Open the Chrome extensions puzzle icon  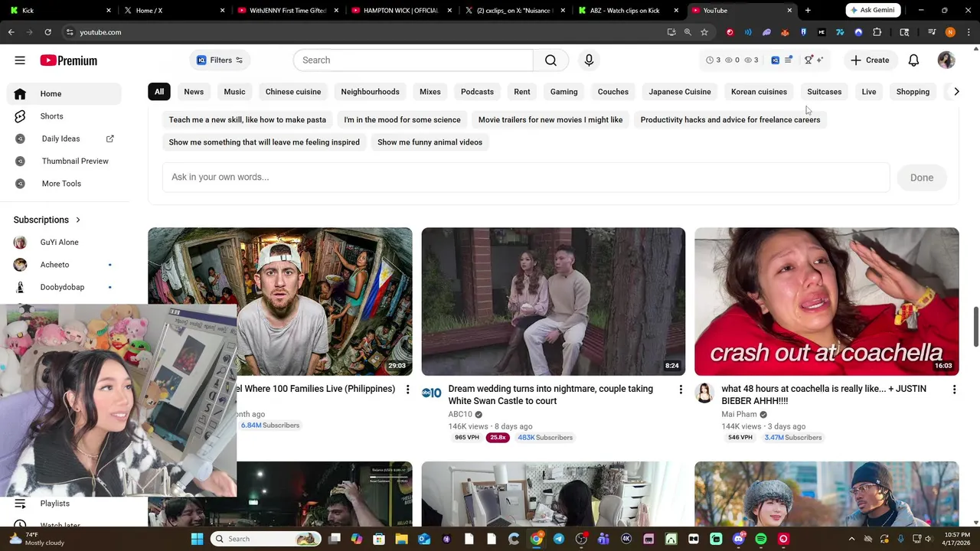click(877, 32)
